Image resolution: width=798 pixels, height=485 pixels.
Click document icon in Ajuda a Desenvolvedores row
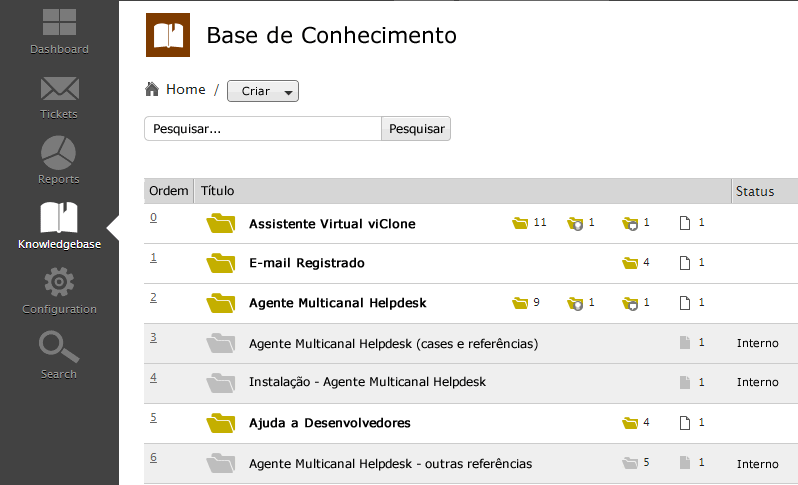tap(685, 423)
